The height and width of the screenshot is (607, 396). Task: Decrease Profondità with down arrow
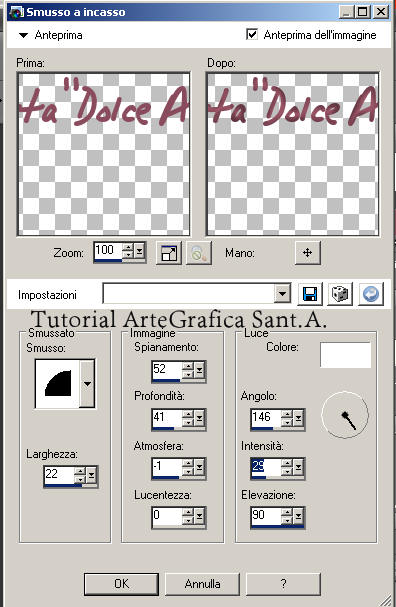tap(188, 423)
